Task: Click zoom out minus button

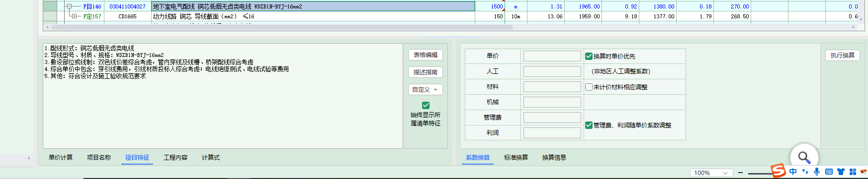Action: 741,173
